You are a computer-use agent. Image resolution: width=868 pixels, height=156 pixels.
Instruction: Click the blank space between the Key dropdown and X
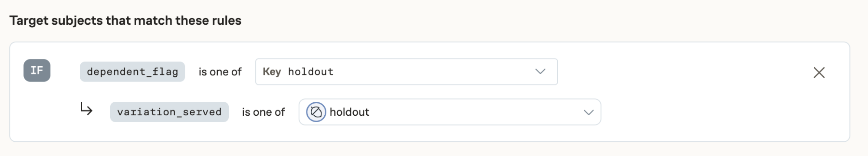(684, 72)
